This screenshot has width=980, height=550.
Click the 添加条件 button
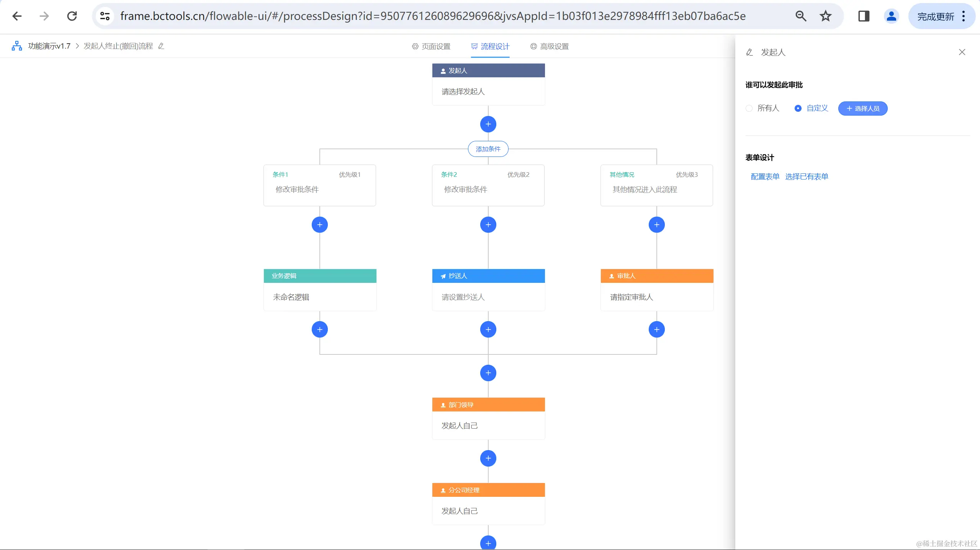coord(488,149)
